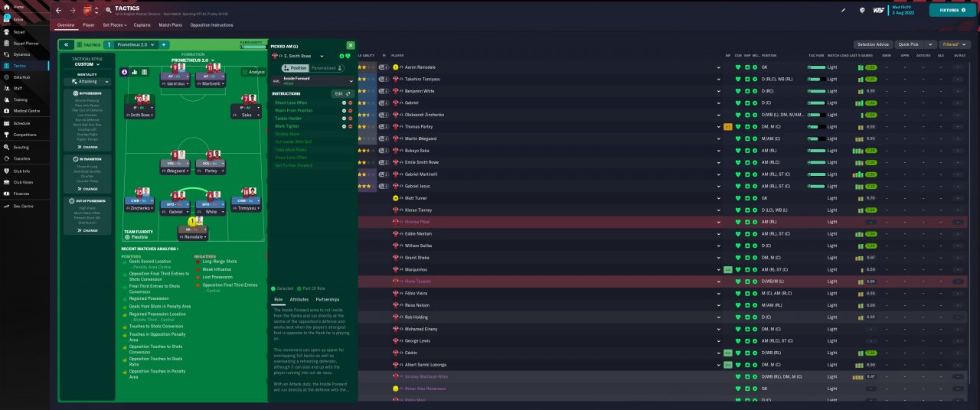Close the Picked AM (L) panel

point(351,46)
